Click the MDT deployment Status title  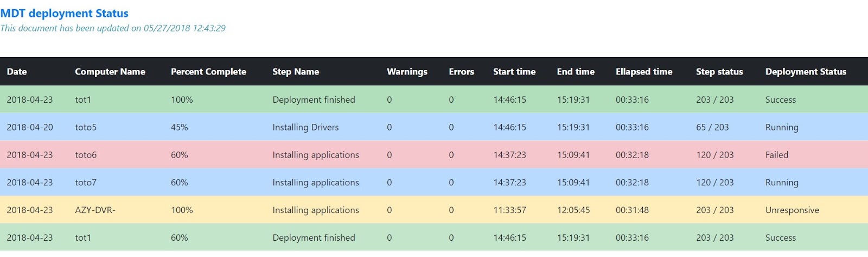point(65,13)
